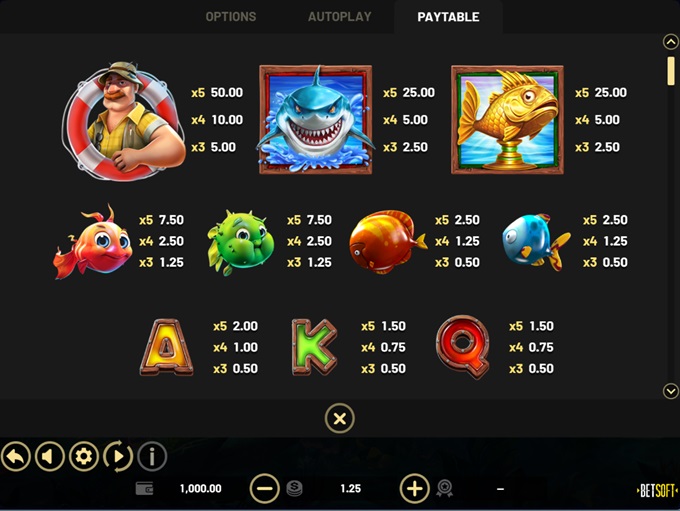Select the Paytable tab
The width and height of the screenshot is (680, 511).
(448, 17)
